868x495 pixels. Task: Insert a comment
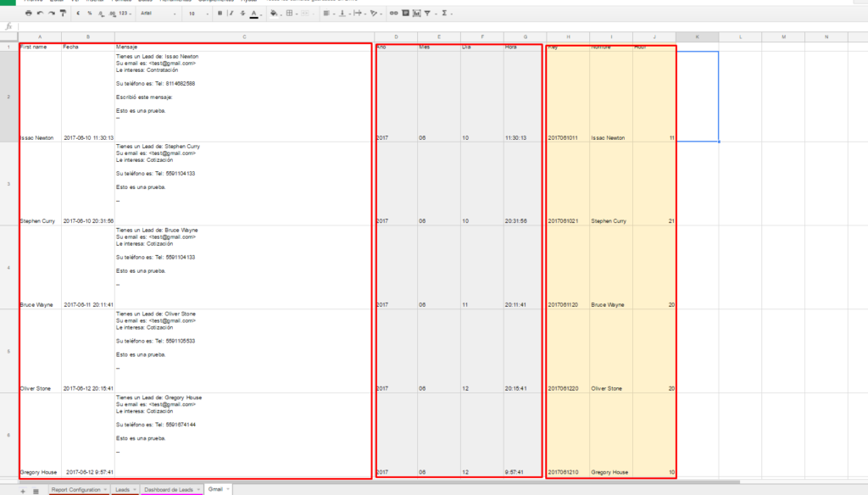pos(405,14)
